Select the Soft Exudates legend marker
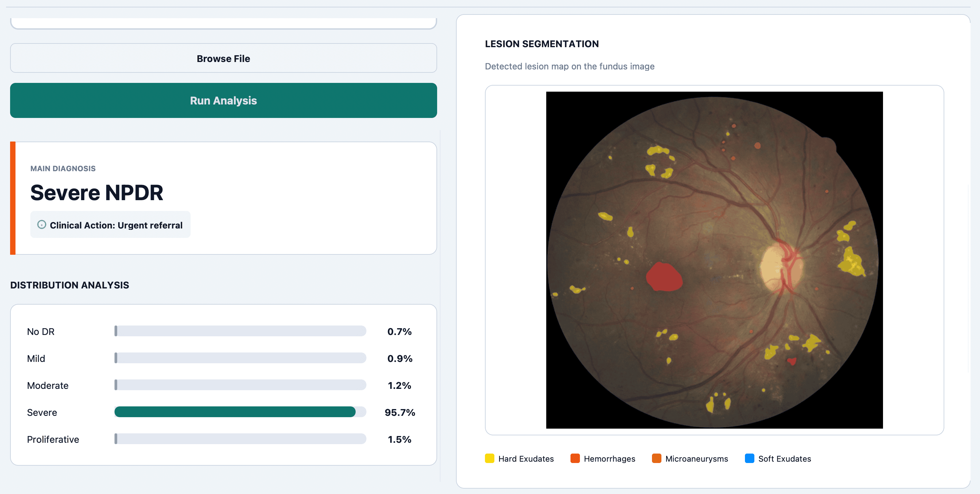 click(x=750, y=458)
